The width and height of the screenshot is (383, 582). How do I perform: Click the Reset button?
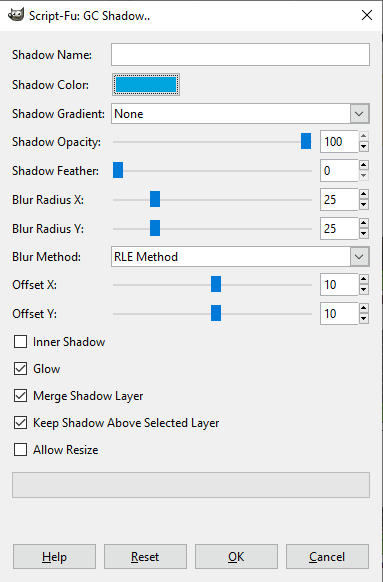[x=145, y=556]
